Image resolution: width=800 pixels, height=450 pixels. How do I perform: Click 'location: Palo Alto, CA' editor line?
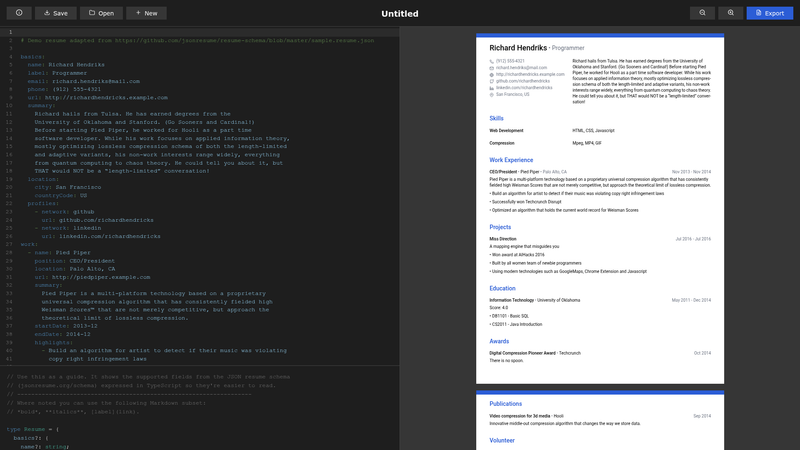tap(74, 269)
